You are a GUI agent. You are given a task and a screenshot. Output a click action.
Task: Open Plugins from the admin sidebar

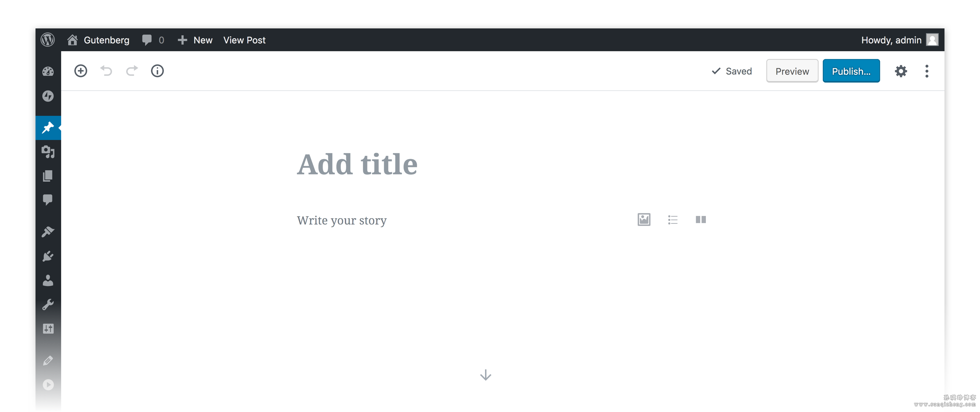(48, 256)
